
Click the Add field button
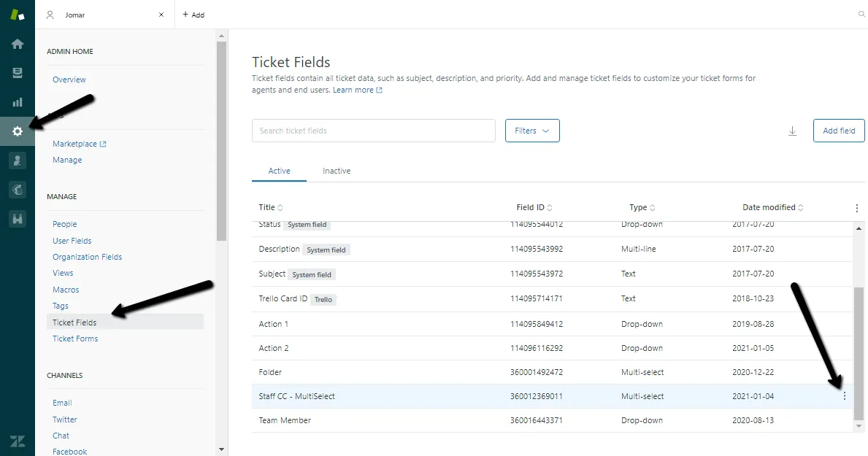pyautogui.click(x=839, y=131)
